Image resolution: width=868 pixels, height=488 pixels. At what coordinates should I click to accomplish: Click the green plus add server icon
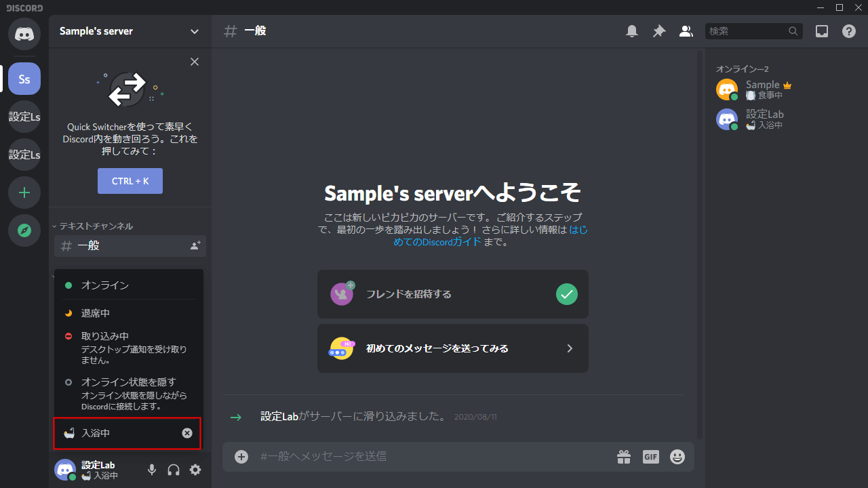(24, 192)
